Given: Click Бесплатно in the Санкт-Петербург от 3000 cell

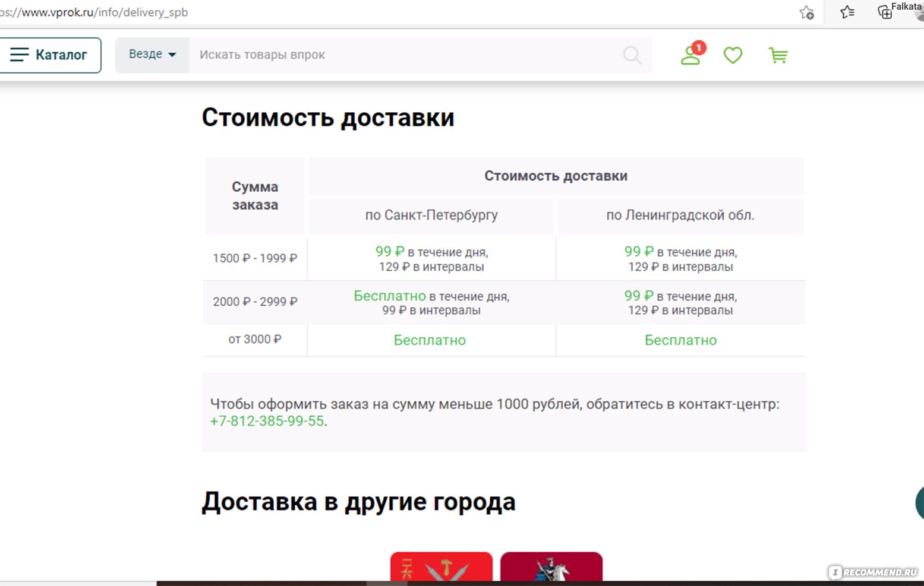Looking at the screenshot, I should pos(430,340).
